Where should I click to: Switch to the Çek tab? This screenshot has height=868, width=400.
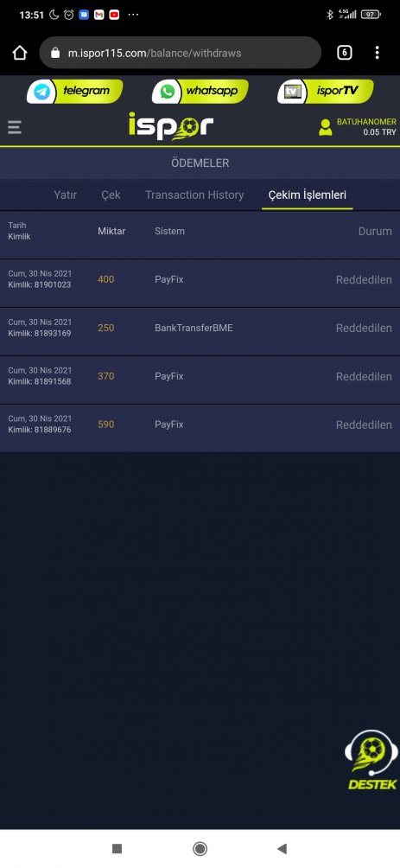pos(111,195)
